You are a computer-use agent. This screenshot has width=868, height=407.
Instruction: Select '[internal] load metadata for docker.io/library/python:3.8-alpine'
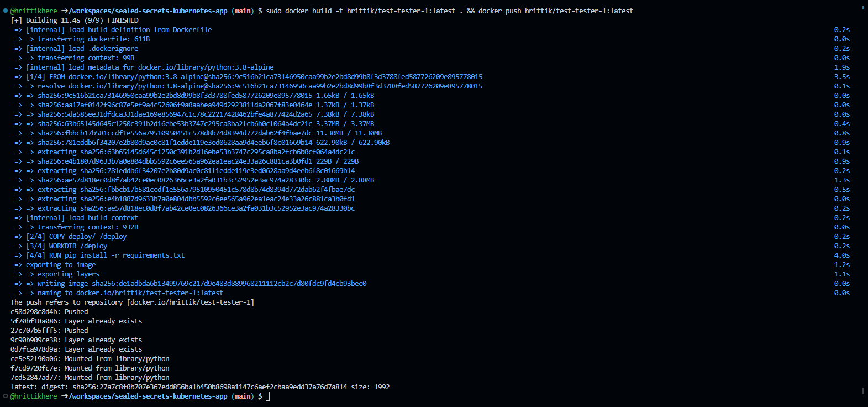(150, 67)
